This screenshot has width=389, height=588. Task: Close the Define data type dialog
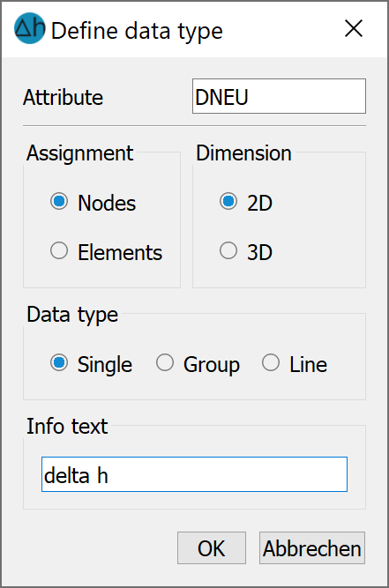coord(354,28)
